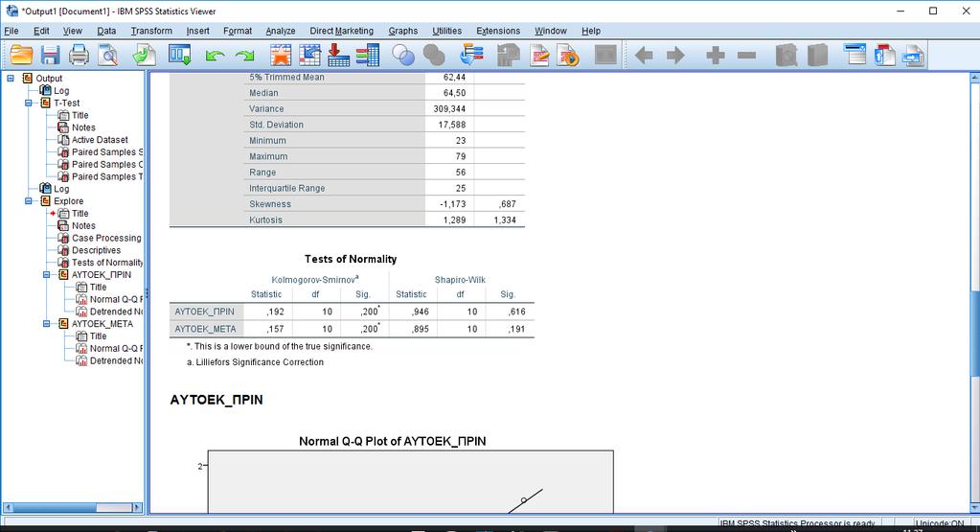Collapse the Explore outline branch
The width and height of the screenshot is (980, 532).
click(29, 200)
